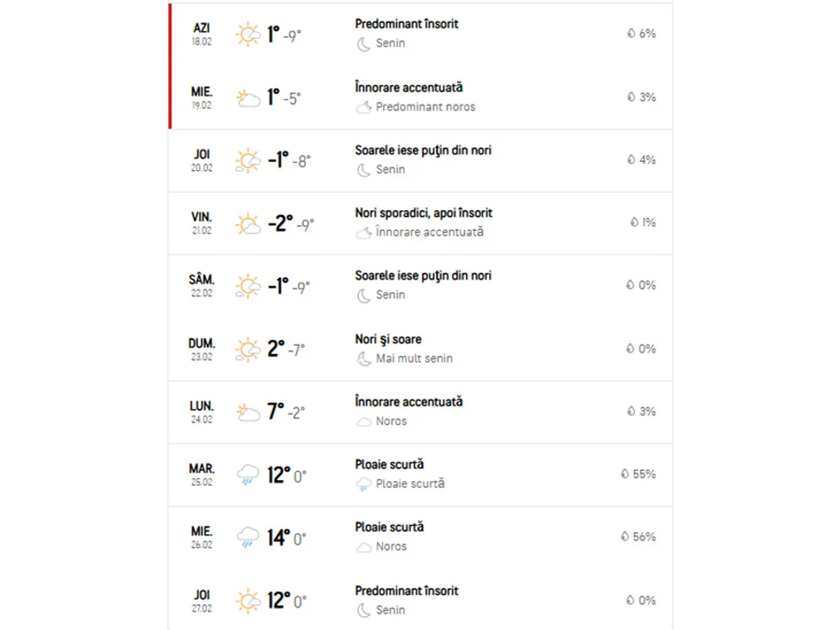Click the sunny icon for AZI 18.02
The width and height of the screenshot is (840, 630).
pyautogui.click(x=247, y=34)
